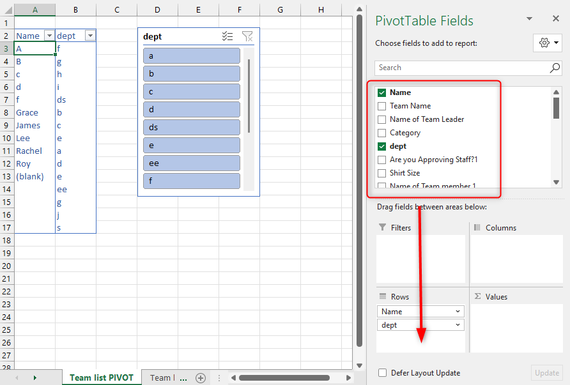Screen dimensions: 570x385
Task: Click the field list scrollbar thumb
Action: click(x=556, y=108)
